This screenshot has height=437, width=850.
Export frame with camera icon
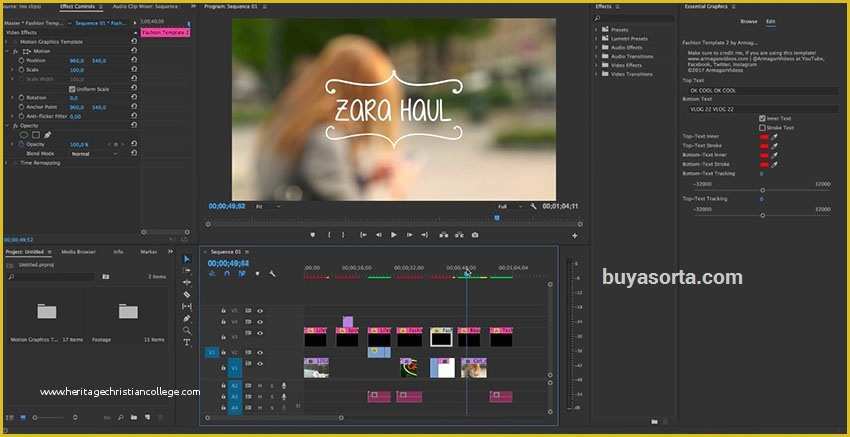[475, 235]
